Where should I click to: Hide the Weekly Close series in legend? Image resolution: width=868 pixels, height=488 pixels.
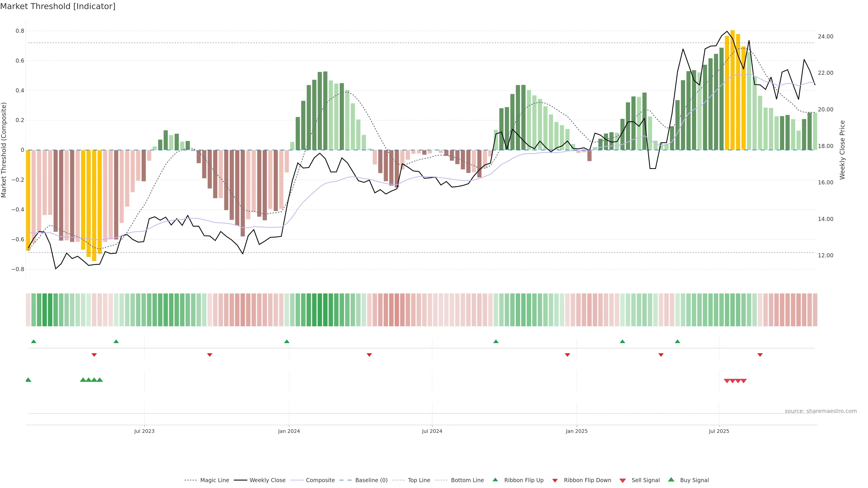[267, 480]
